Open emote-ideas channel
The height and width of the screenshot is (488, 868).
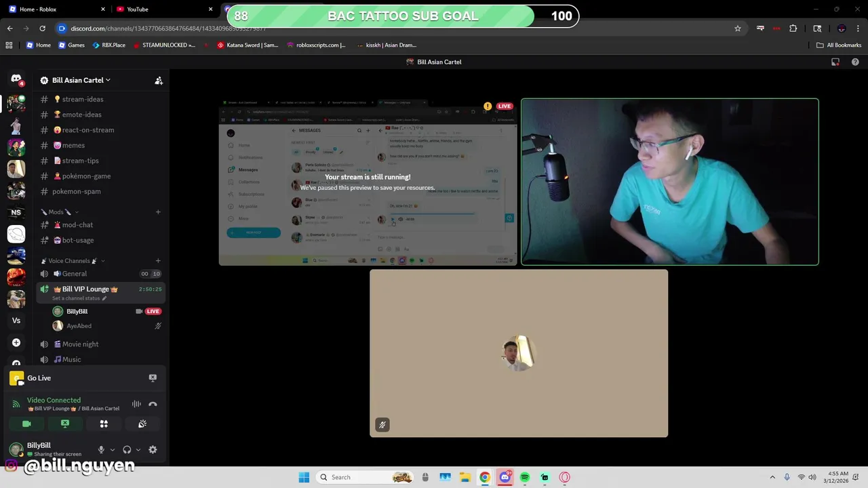pos(102,115)
